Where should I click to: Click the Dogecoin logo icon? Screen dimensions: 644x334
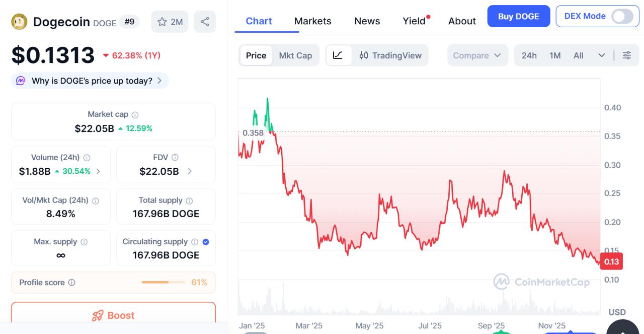click(x=19, y=22)
